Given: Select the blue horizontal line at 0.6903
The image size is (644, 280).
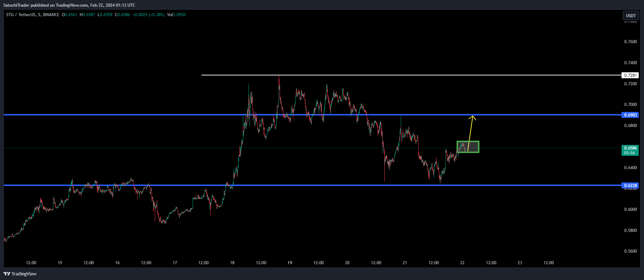Looking at the screenshot, I should (x=312, y=115).
